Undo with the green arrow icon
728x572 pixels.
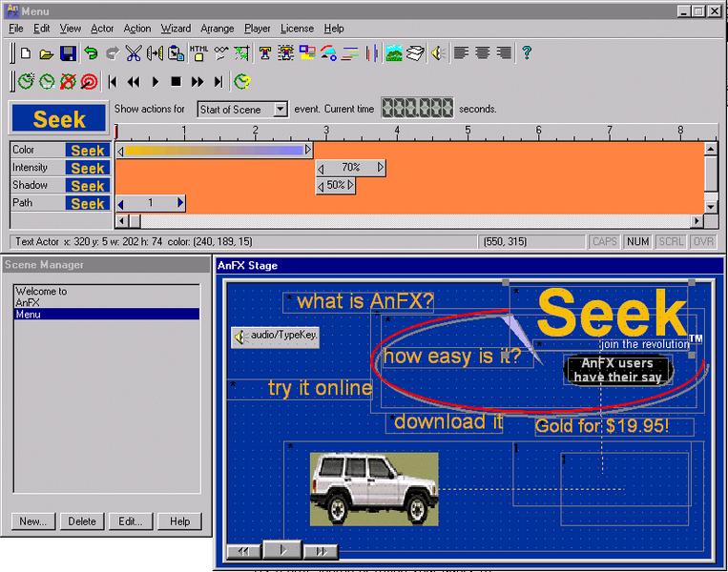coord(91,53)
